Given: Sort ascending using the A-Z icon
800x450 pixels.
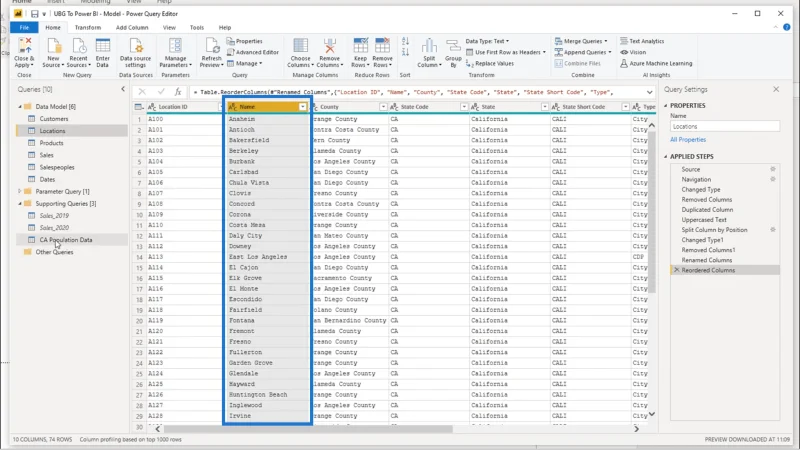Looking at the screenshot, I should pyautogui.click(x=405, y=41).
